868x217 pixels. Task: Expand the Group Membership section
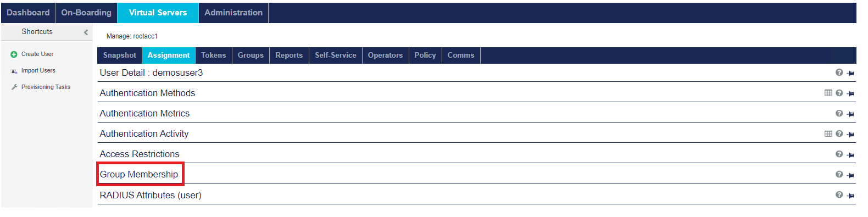click(x=139, y=174)
